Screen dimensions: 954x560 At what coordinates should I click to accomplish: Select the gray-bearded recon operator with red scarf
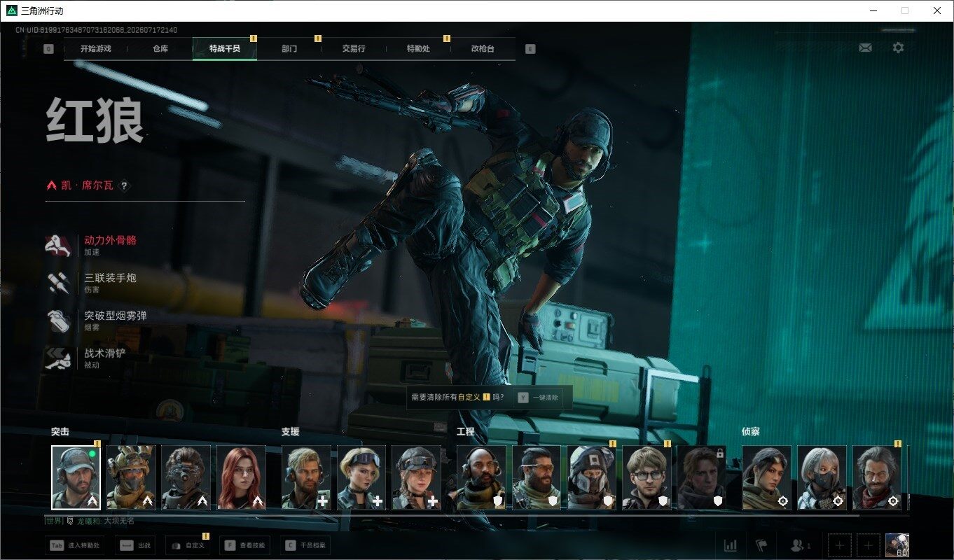[x=877, y=477]
